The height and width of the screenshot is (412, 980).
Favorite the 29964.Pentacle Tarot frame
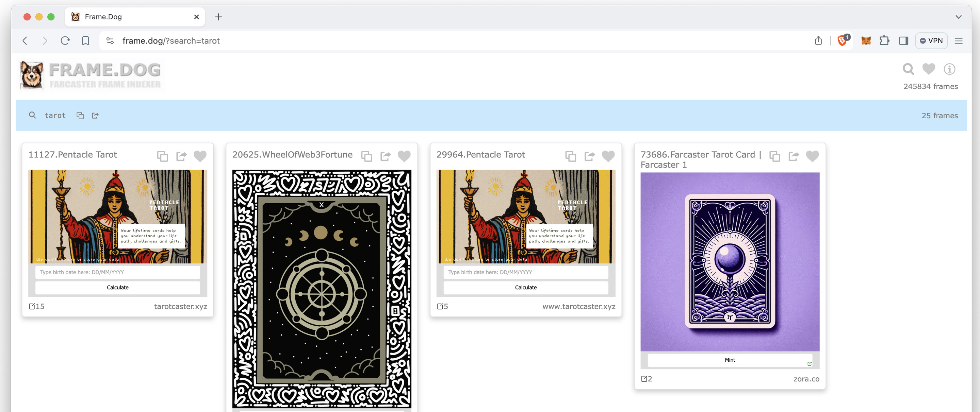pos(608,156)
